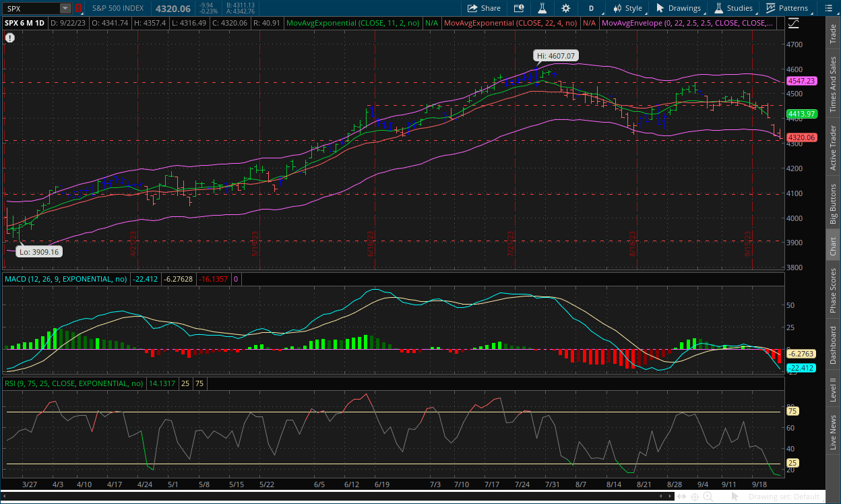This screenshot has width=841, height=504.
Task: Click the horizontal time-axis scrollbar
Action: [338, 497]
